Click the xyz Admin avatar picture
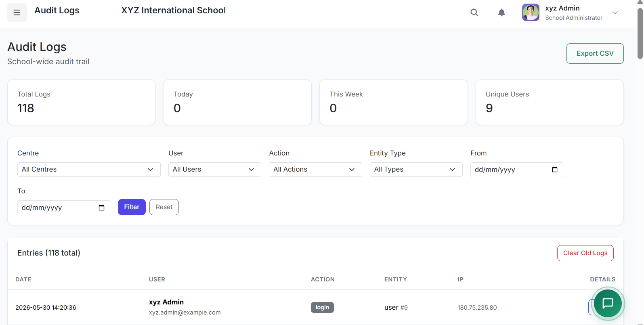 point(531,13)
